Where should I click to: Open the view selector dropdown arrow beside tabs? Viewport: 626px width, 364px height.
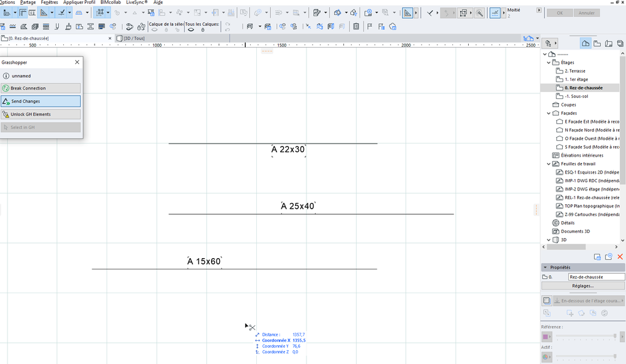[538, 38]
